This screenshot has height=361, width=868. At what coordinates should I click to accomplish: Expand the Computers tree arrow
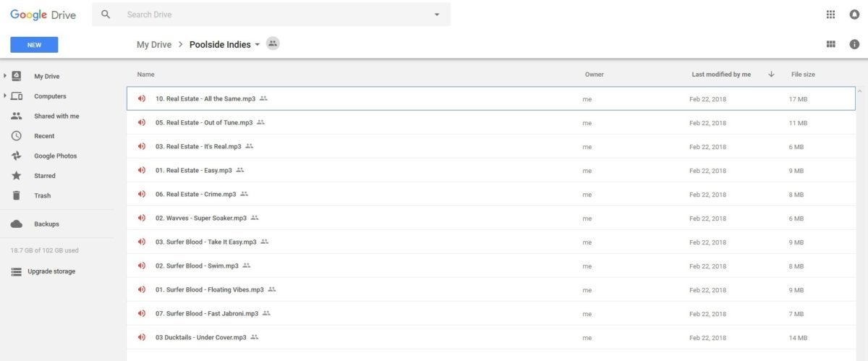click(x=5, y=95)
